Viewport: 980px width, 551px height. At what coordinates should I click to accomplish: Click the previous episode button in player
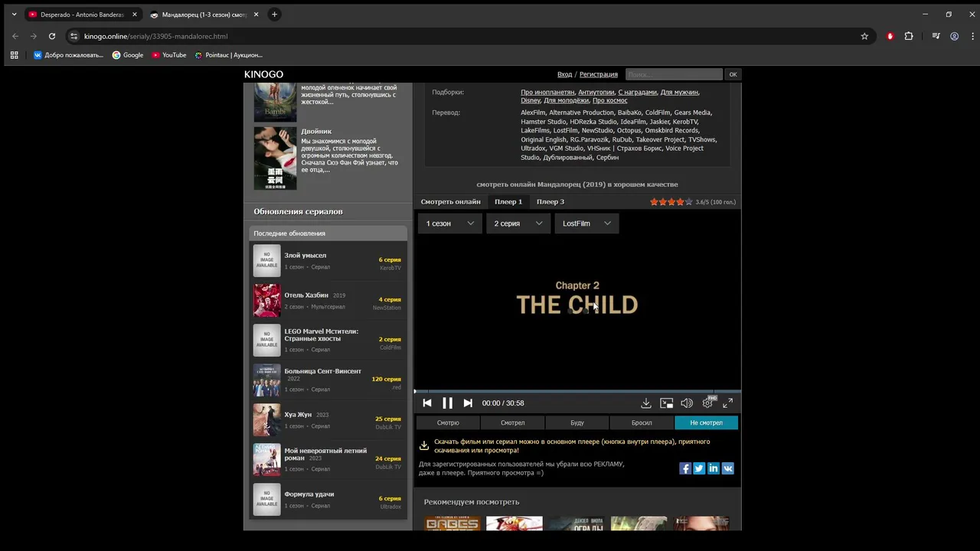click(x=427, y=403)
